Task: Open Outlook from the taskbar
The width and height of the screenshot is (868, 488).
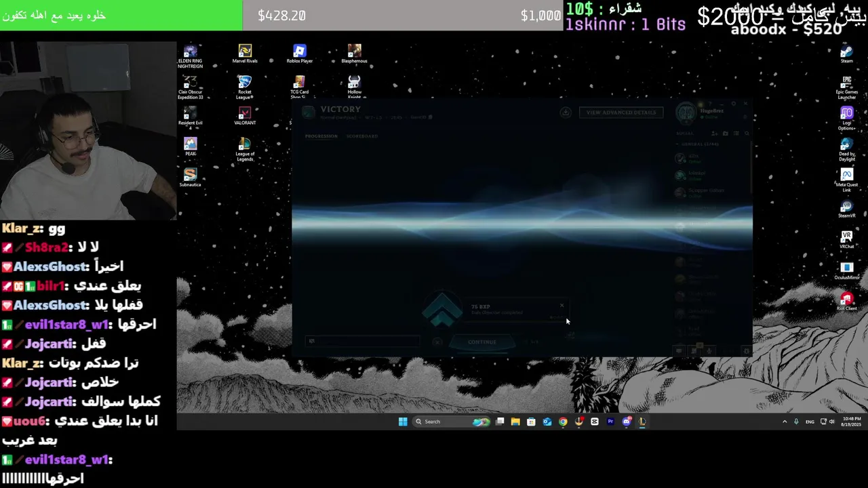Action: (x=547, y=422)
